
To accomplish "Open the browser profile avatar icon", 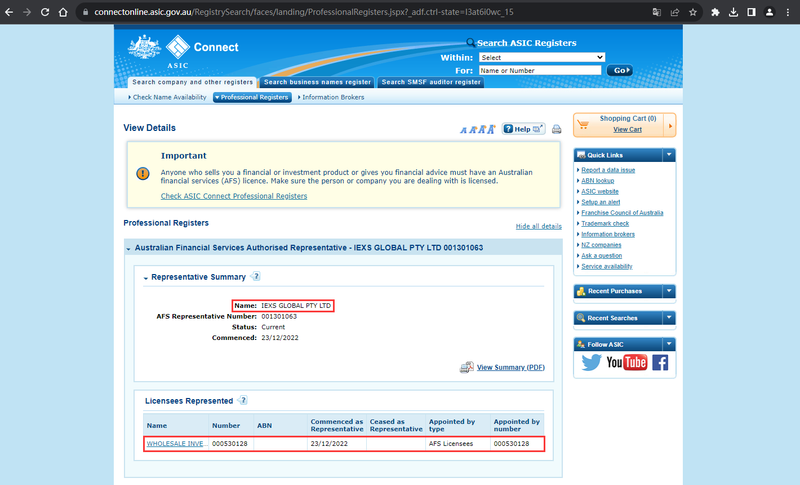I will pos(769,12).
